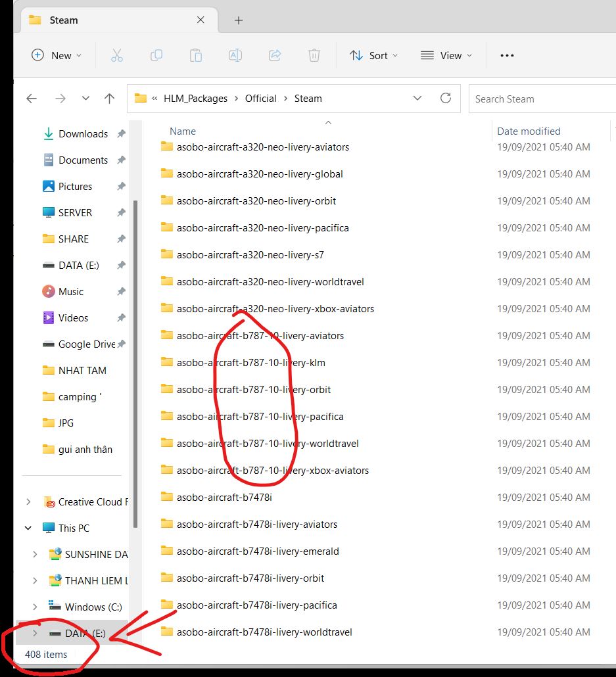The image size is (616, 677).
Task: Click the Date modified column header
Action: [x=529, y=131]
